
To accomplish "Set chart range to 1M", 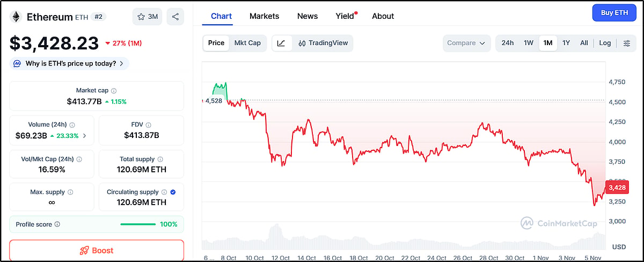I will click(548, 43).
